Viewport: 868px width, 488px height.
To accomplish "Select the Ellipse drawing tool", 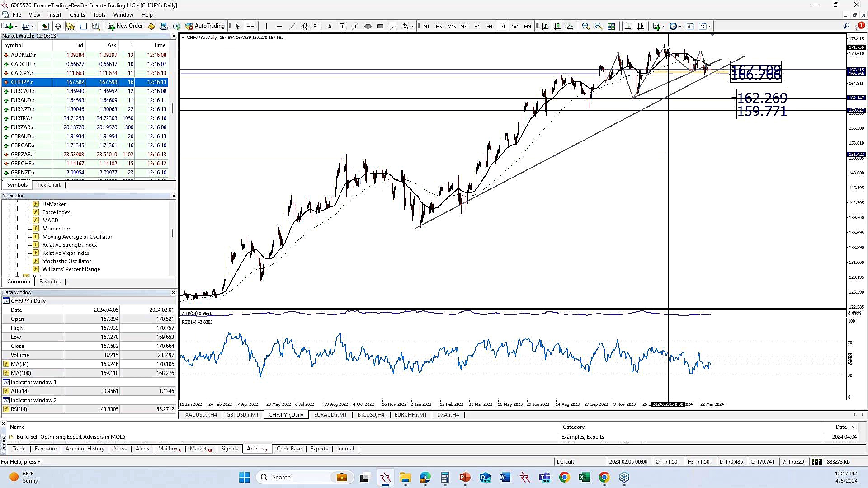I will [368, 26].
